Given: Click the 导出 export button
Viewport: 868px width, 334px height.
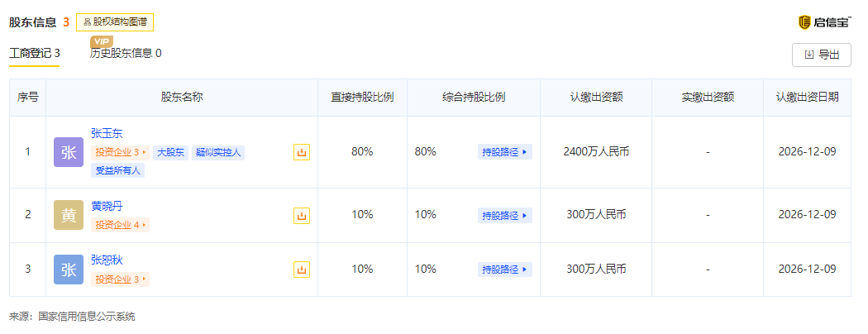Looking at the screenshot, I should point(821,55).
